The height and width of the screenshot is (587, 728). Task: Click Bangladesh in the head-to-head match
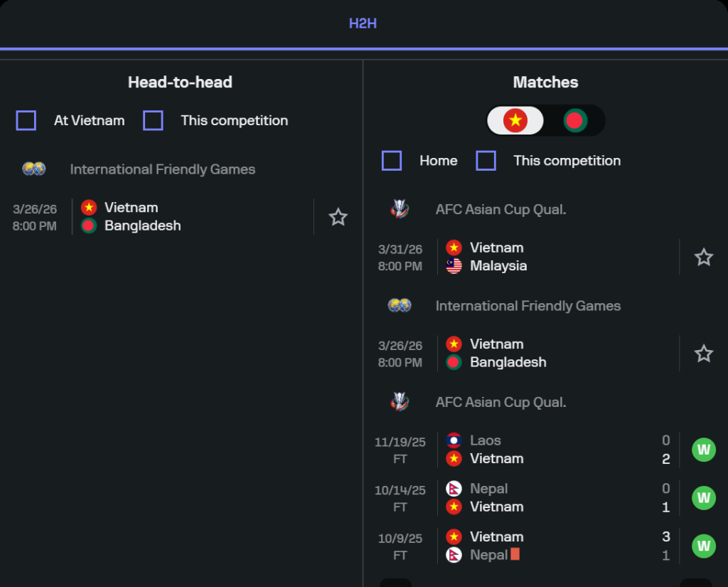[142, 226]
